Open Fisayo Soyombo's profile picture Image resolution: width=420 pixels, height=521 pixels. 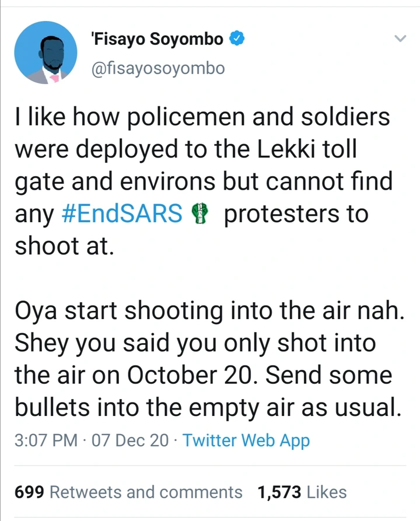(x=45, y=55)
